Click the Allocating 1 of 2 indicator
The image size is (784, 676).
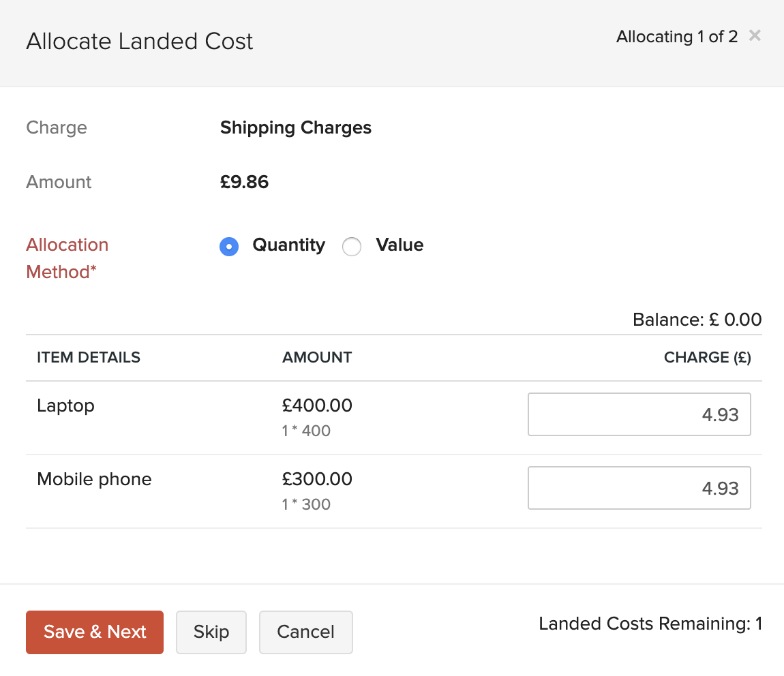pyautogui.click(x=677, y=36)
